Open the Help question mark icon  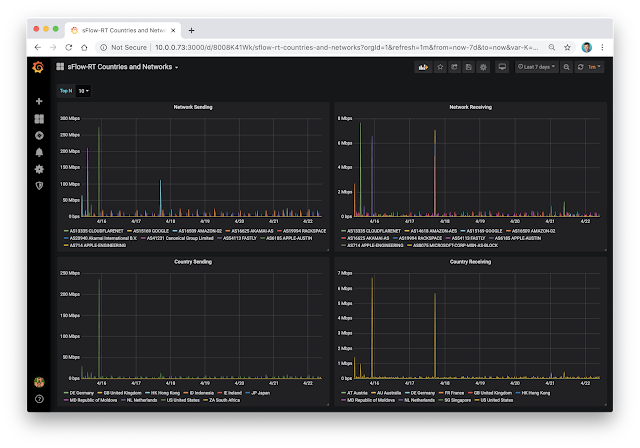pos(39,399)
